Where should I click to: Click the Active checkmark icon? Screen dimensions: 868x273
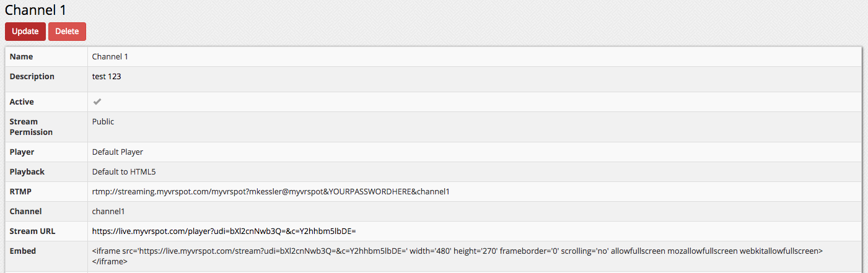(97, 102)
